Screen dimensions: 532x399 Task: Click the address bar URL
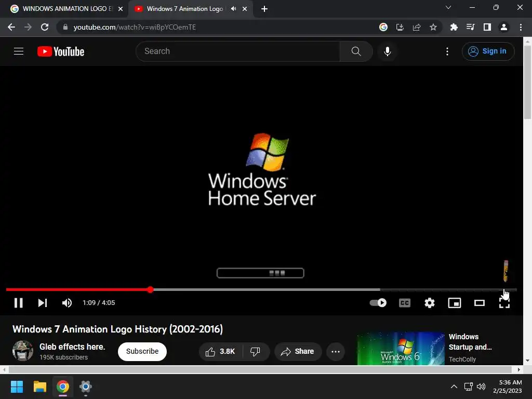click(135, 27)
